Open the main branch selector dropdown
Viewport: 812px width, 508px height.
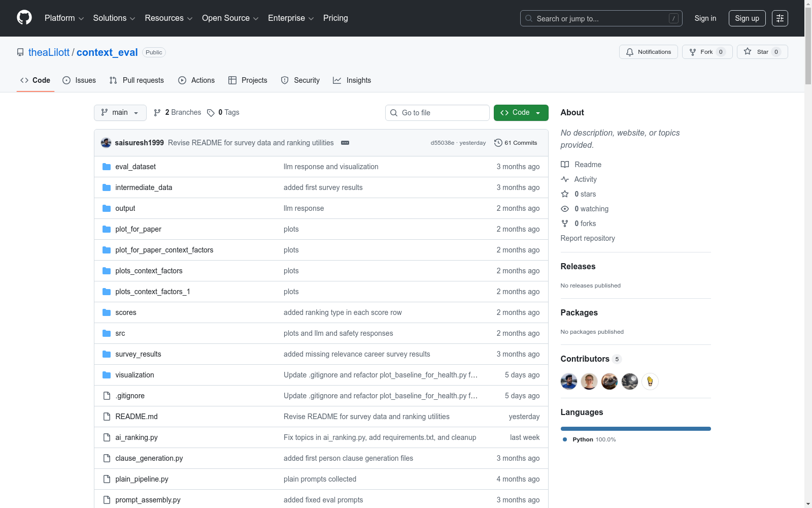pos(120,113)
